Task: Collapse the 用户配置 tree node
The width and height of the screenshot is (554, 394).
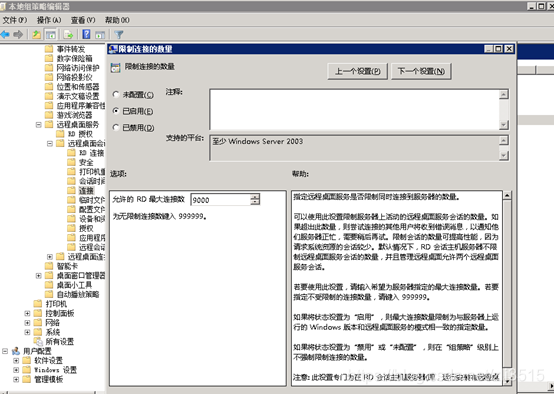Action: click(x=5, y=351)
